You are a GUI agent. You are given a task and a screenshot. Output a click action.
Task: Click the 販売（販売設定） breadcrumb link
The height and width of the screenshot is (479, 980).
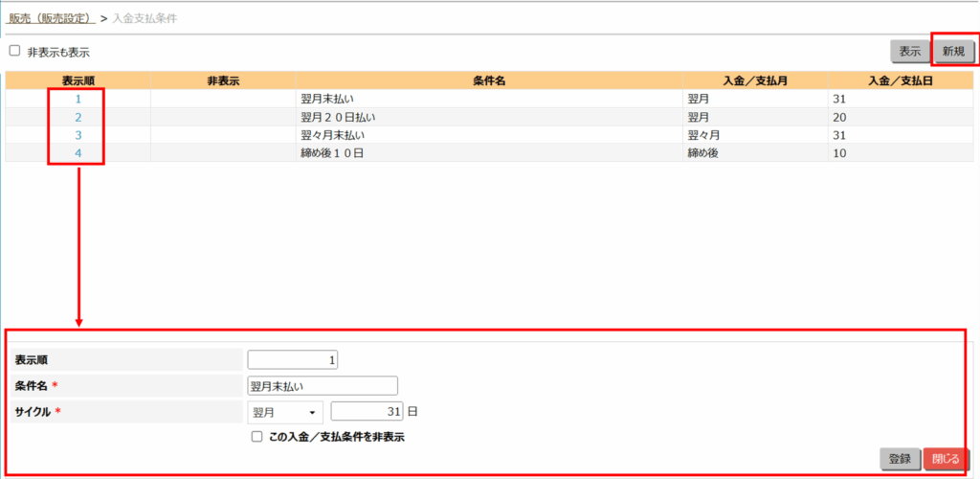[52, 18]
